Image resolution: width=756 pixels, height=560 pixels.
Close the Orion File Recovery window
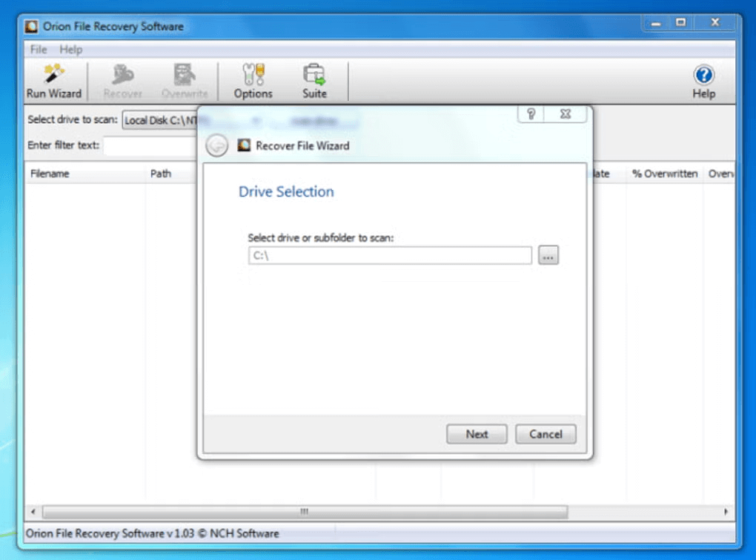tap(715, 23)
